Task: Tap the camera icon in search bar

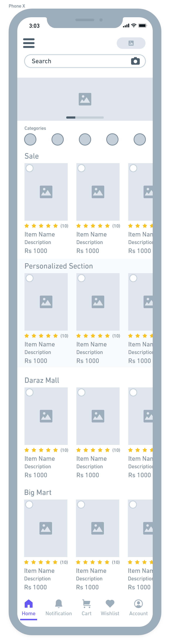Action: click(135, 61)
